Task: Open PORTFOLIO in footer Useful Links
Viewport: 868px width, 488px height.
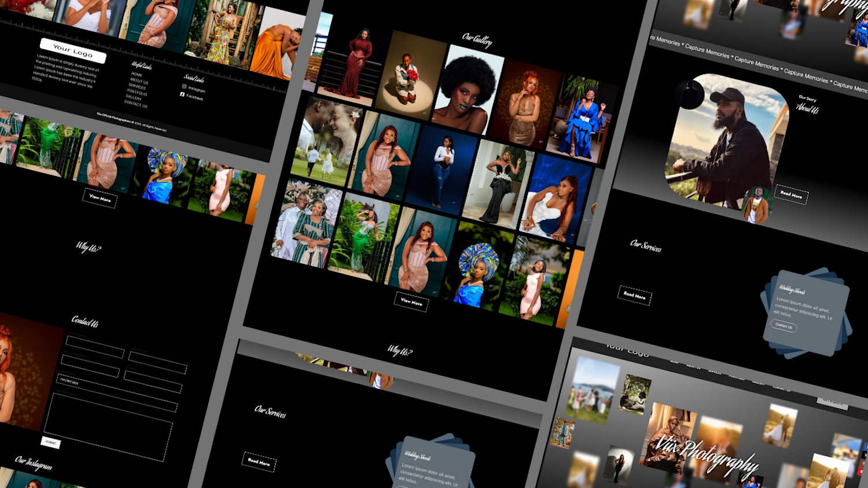Action: (x=137, y=93)
